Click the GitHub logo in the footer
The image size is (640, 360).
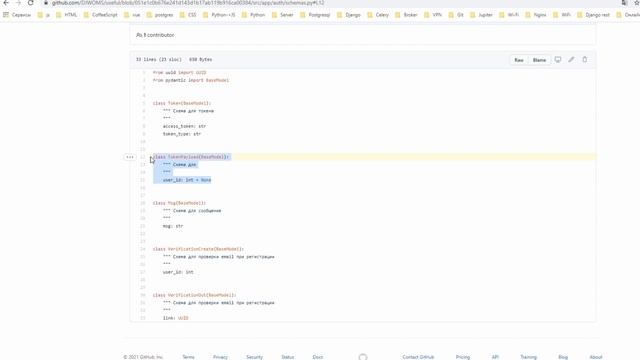tap(363, 357)
